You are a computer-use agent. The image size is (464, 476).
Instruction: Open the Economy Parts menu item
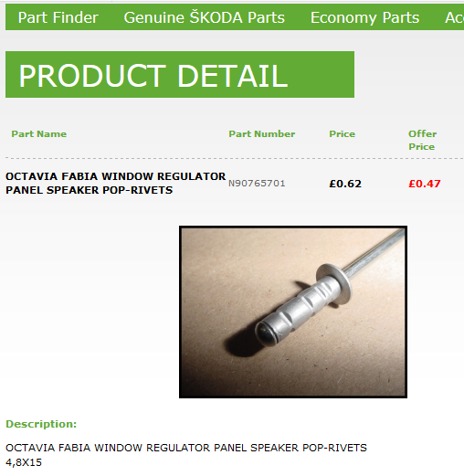click(x=364, y=17)
